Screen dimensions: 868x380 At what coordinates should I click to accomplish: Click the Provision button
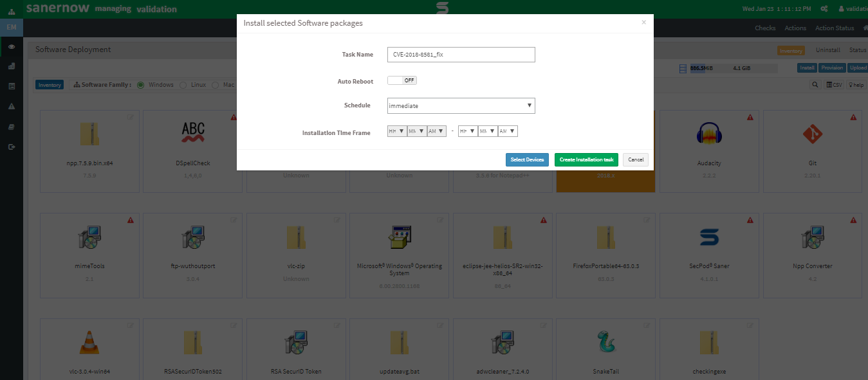click(832, 68)
